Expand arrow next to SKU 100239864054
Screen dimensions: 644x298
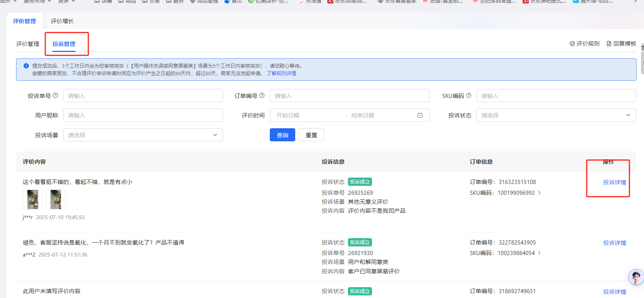[x=539, y=253]
